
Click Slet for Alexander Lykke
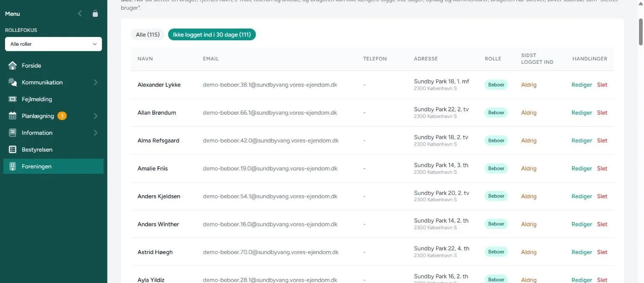coord(602,85)
